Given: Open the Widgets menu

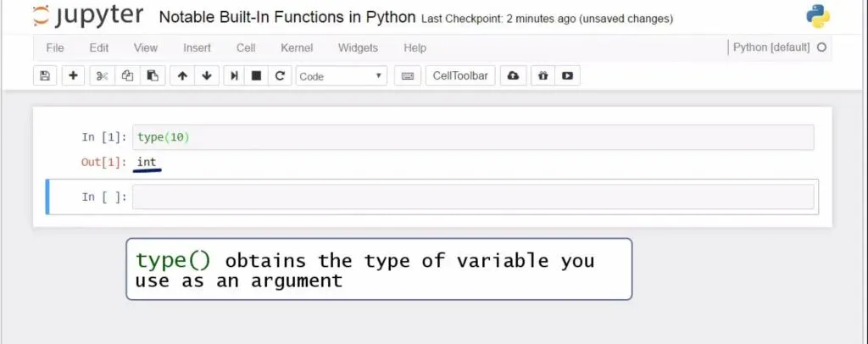Looking at the screenshot, I should (358, 48).
